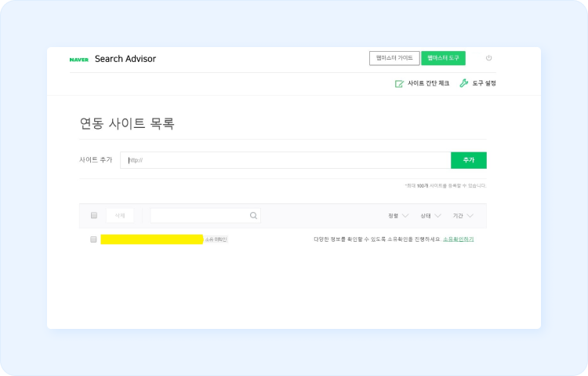Switch to the 웹마스터 도구 tab
The width and height of the screenshot is (588, 376).
443,58
